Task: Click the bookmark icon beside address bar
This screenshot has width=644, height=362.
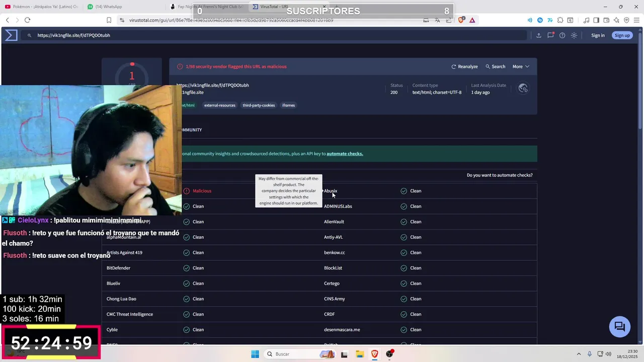Action: pyautogui.click(x=109, y=20)
